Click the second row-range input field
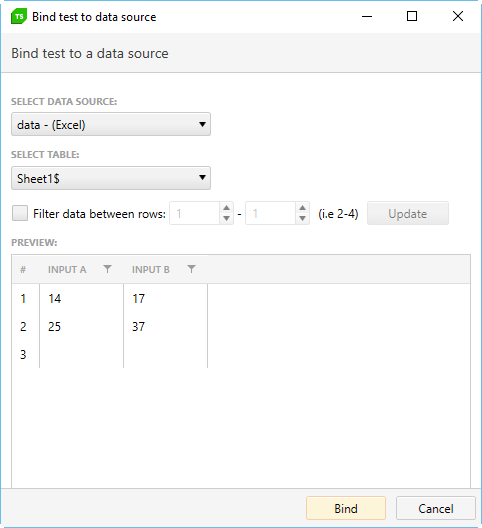482x528 pixels. pos(271,213)
